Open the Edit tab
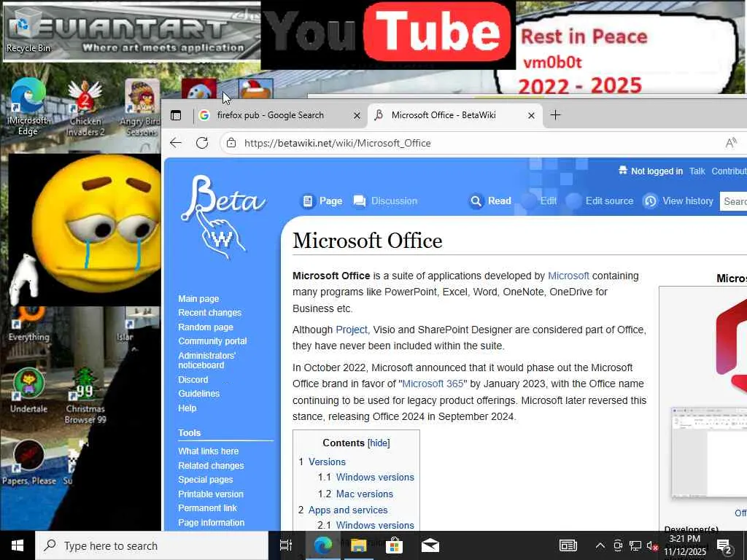 tap(539, 201)
